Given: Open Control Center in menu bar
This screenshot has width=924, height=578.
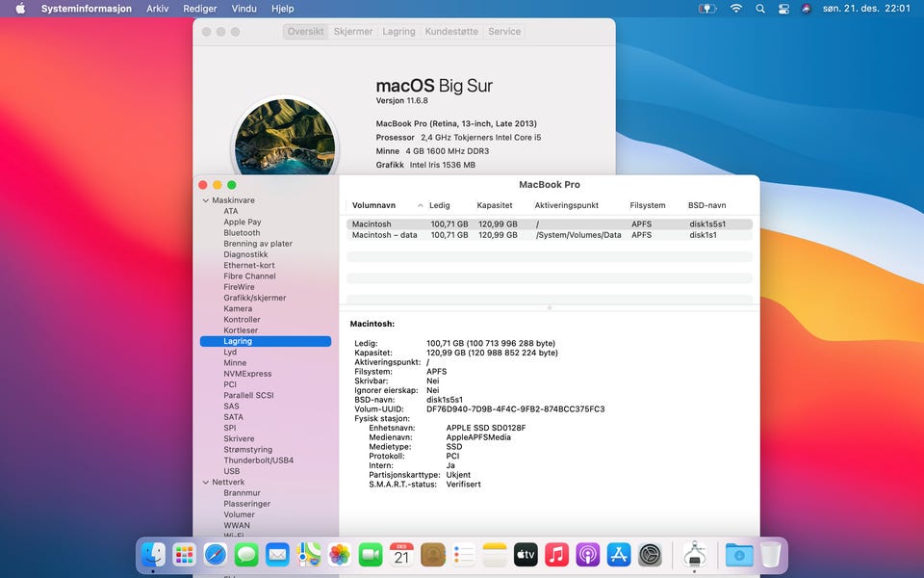Looking at the screenshot, I should (x=783, y=9).
